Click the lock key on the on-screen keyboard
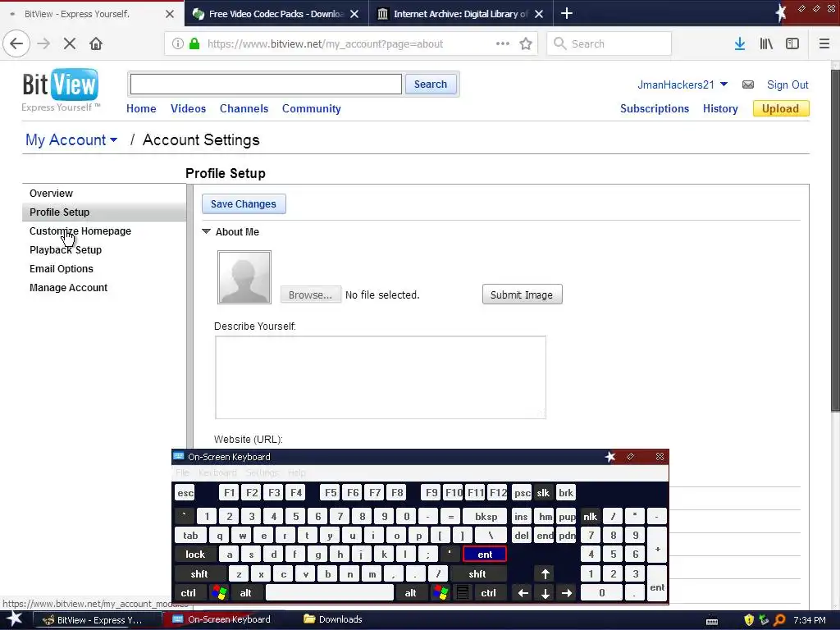Image resolution: width=840 pixels, height=630 pixels. 195,555
